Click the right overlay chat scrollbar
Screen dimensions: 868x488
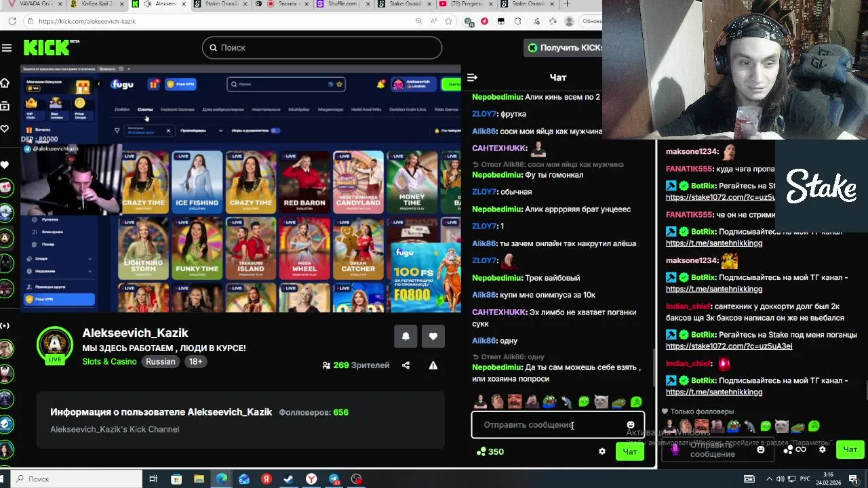[x=865, y=392]
